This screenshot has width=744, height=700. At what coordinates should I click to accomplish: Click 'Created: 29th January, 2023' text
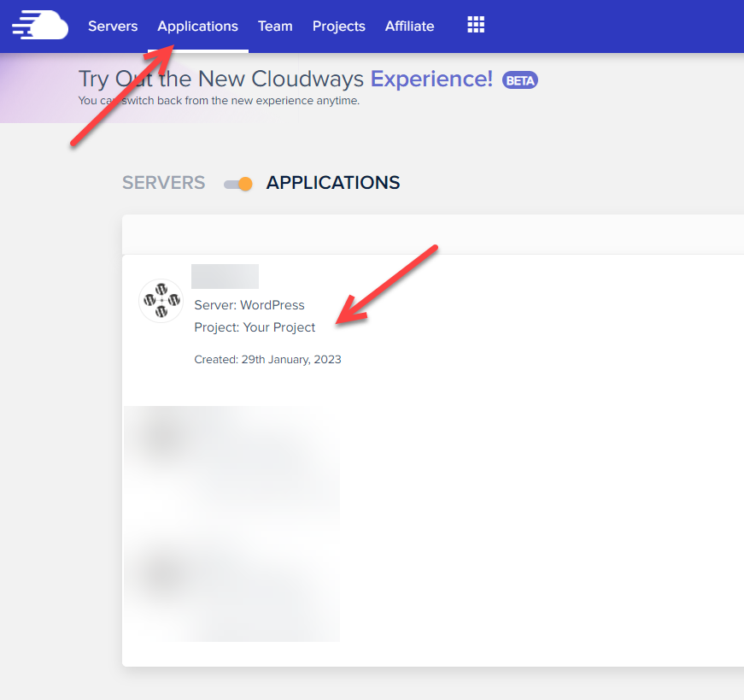pos(267,360)
